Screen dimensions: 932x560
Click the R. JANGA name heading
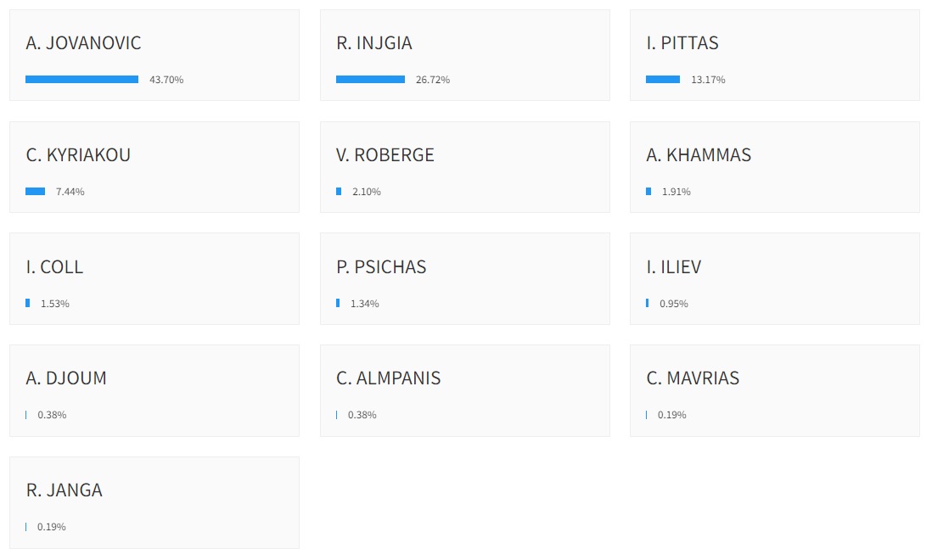[x=65, y=490]
